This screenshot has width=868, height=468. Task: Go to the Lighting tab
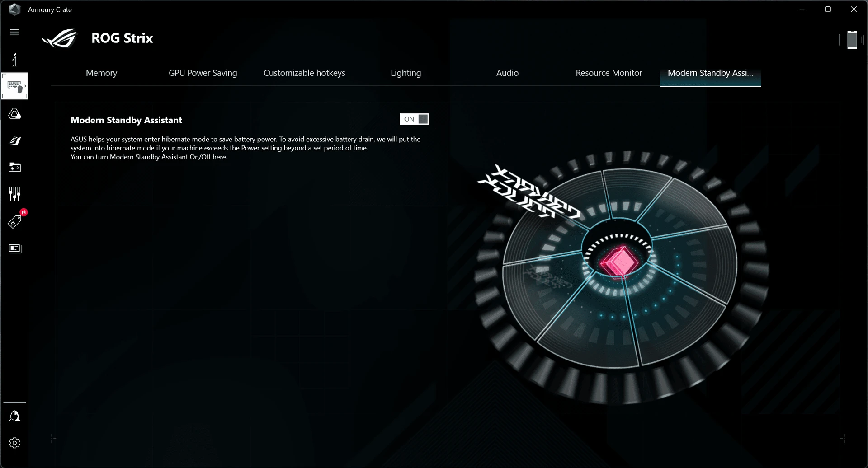coord(406,73)
